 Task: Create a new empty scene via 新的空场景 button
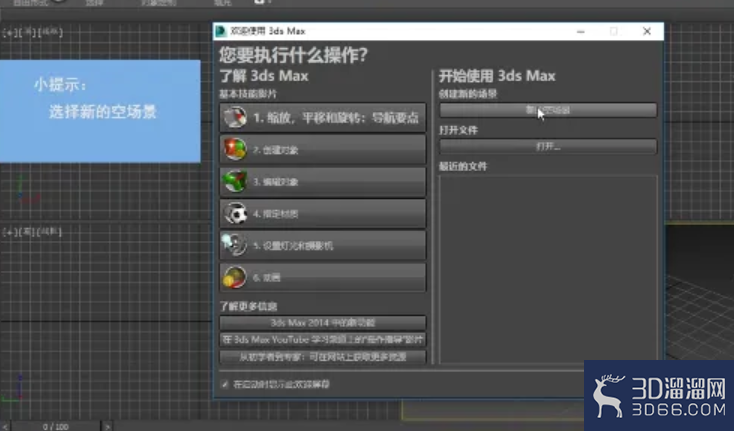click(x=548, y=110)
